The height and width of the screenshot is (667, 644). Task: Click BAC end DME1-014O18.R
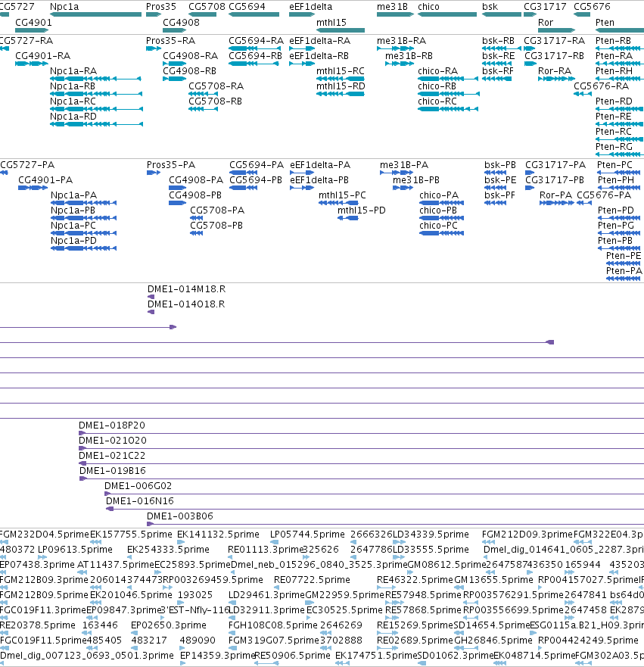[186, 304]
